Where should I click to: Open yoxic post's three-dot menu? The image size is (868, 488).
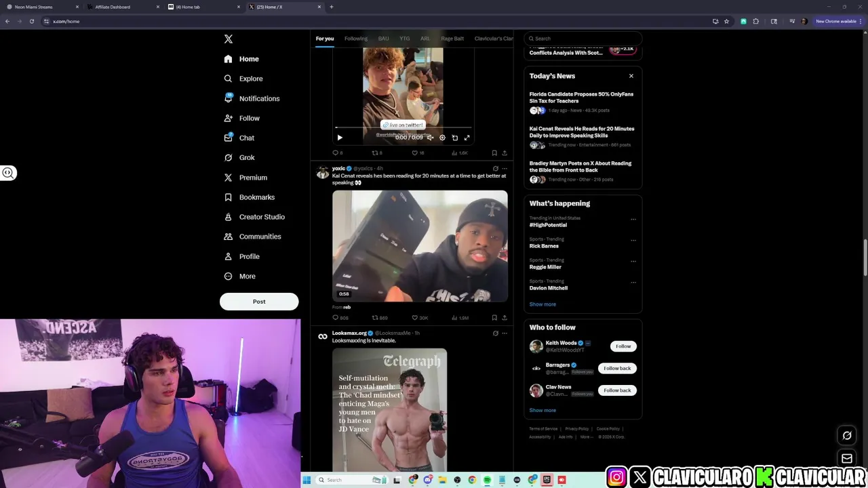pyautogui.click(x=505, y=169)
